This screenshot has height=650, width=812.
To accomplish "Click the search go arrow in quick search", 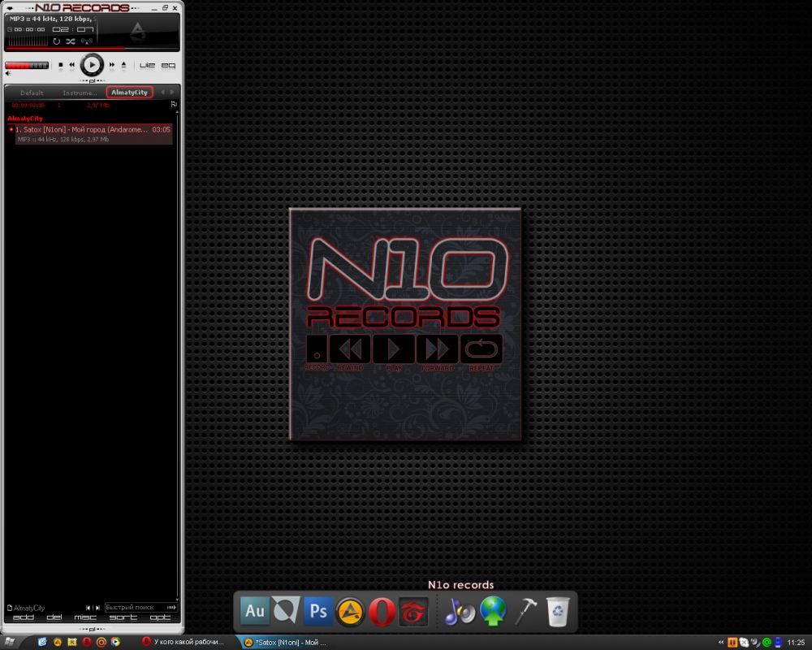I will [171, 608].
